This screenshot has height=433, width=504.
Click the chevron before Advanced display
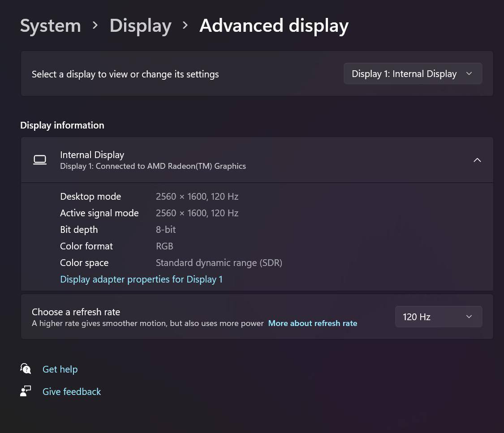(185, 26)
